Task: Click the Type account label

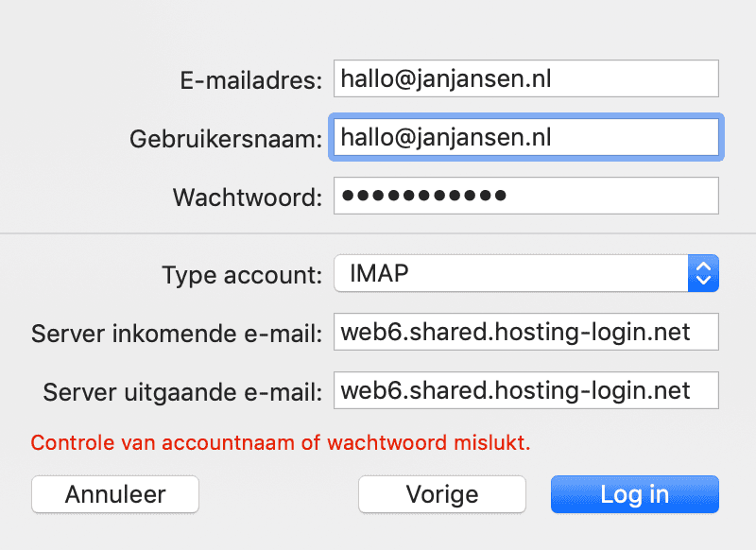Action: coord(242,275)
